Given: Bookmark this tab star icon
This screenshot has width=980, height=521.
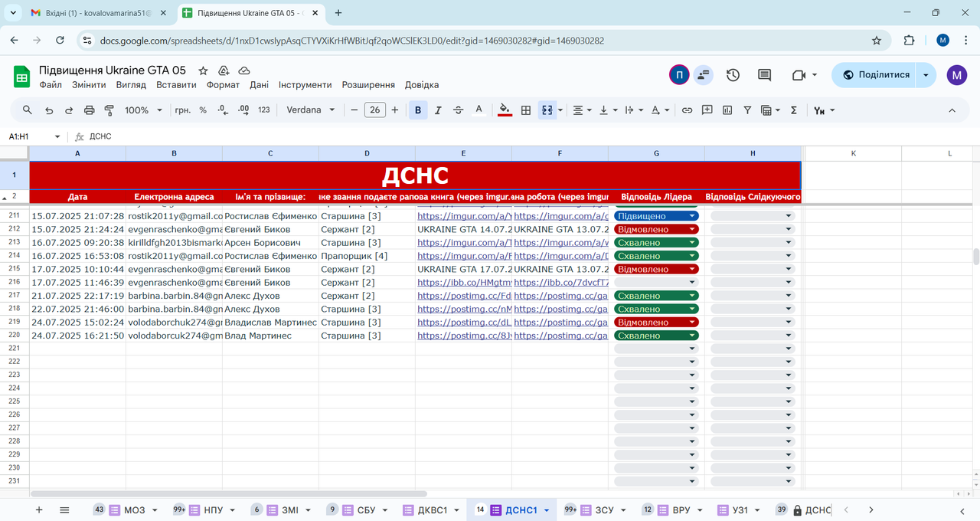Looking at the screenshot, I should (877, 41).
